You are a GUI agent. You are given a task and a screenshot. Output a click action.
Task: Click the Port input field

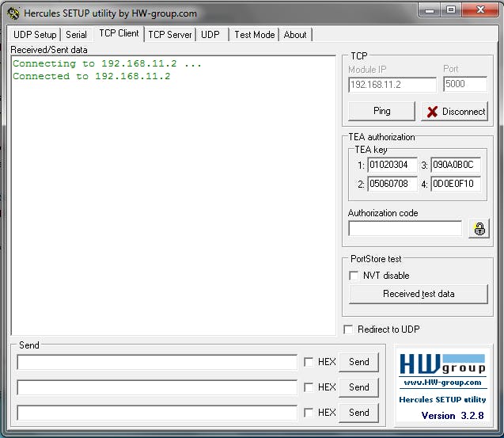point(464,84)
